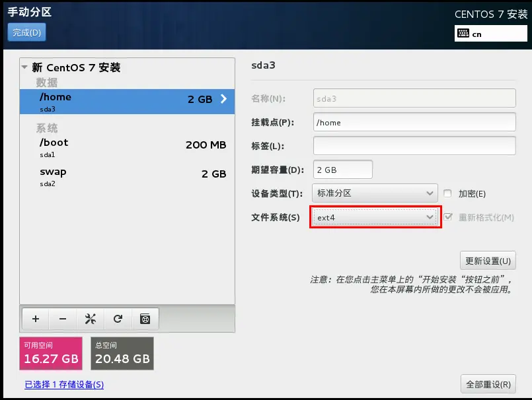Click the 更新设置(U) button
532x400 pixels.
pyautogui.click(x=488, y=261)
